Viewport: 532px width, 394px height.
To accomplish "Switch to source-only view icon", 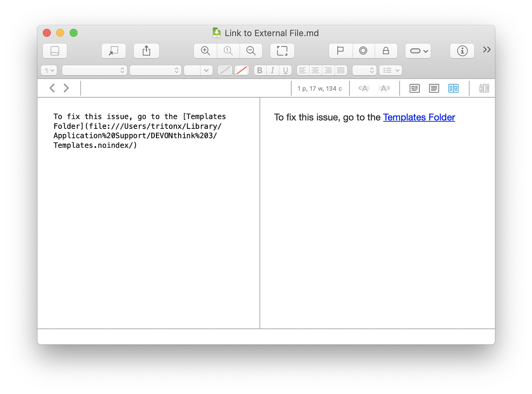I will [434, 88].
